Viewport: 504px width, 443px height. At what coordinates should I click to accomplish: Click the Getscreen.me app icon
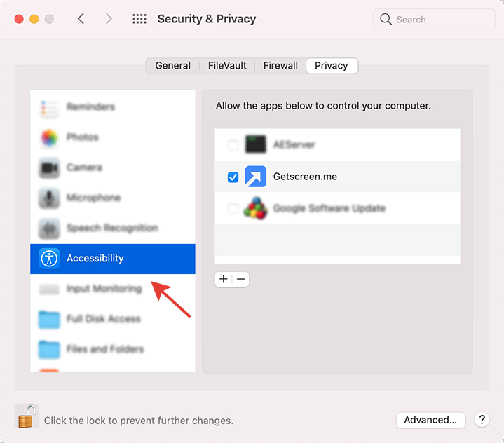click(x=256, y=177)
